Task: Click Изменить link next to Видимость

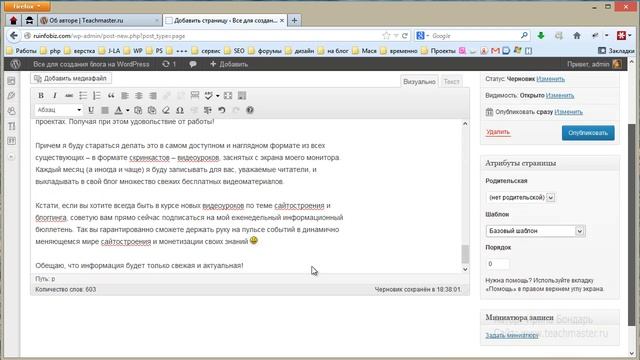Action: [x=560, y=95]
